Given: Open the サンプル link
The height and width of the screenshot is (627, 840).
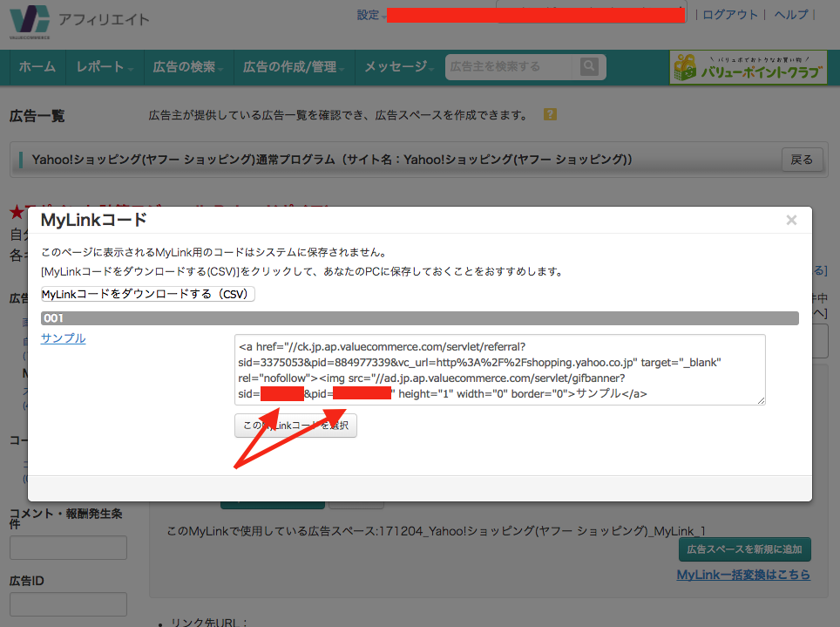Looking at the screenshot, I should [x=64, y=337].
